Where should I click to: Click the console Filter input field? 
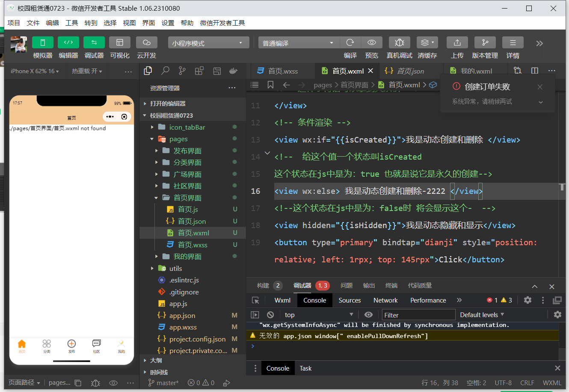418,315
